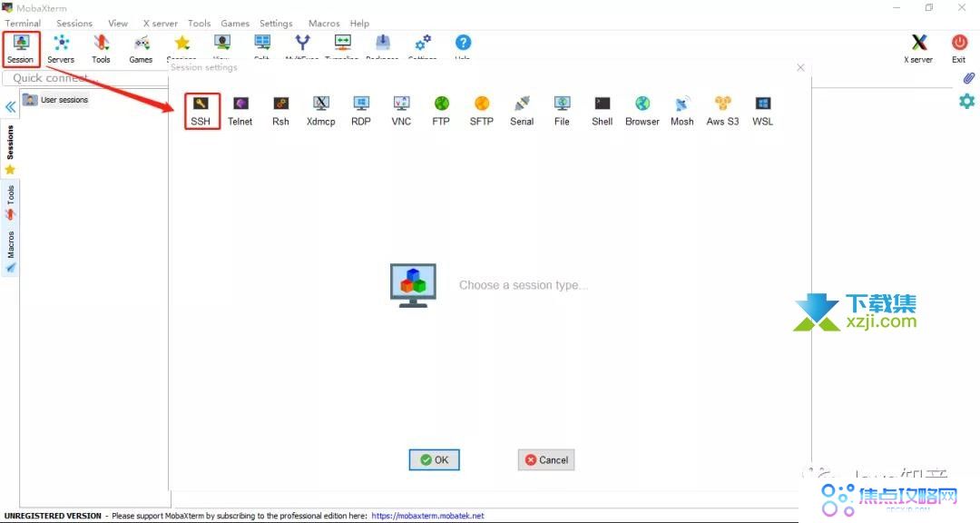
Task: Select the Rsh session type
Action: 280,112
